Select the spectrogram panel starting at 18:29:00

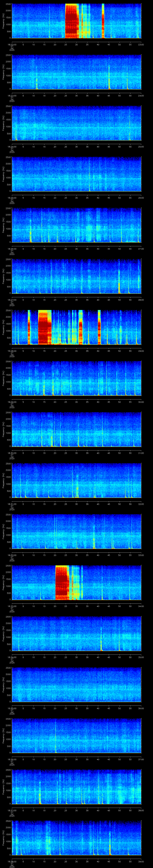(77, 378)
